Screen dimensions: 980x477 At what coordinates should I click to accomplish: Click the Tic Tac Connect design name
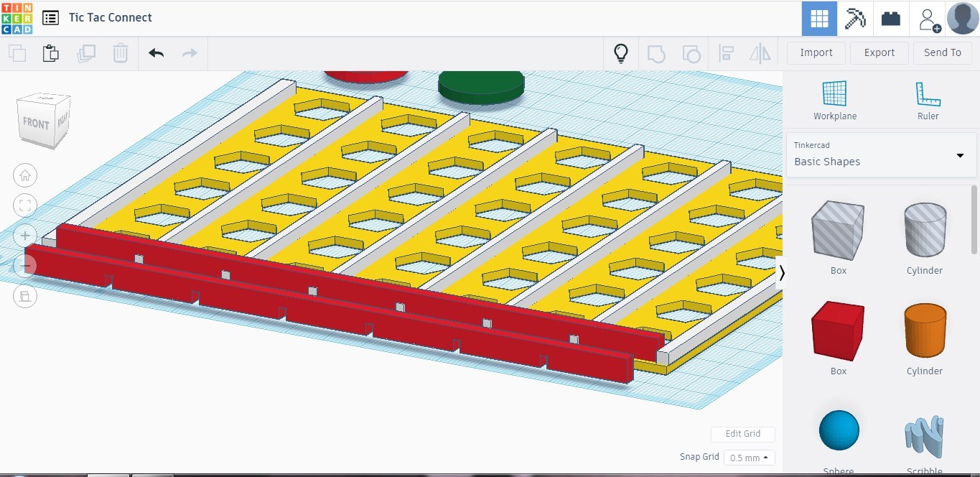click(x=111, y=18)
